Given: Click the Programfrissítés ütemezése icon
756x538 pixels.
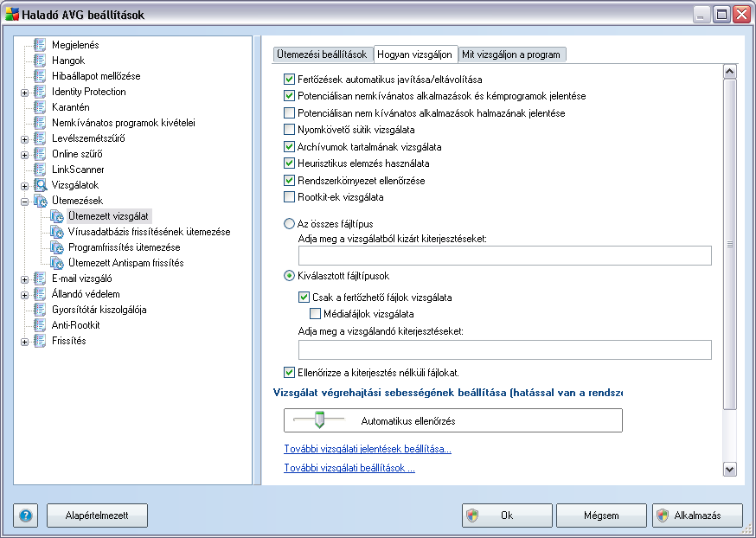Looking at the screenshot, I should 57,247.
